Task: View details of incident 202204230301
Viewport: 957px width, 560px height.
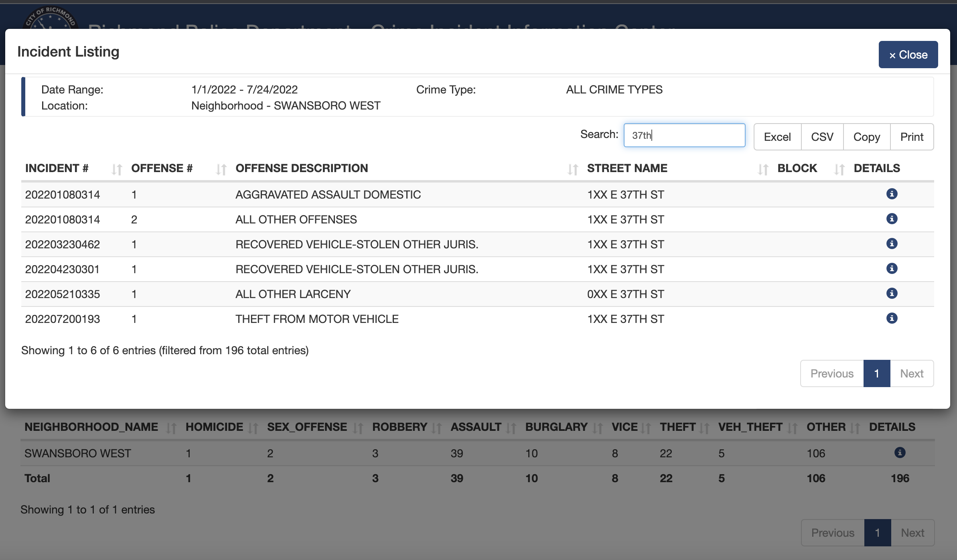Action: click(892, 269)
